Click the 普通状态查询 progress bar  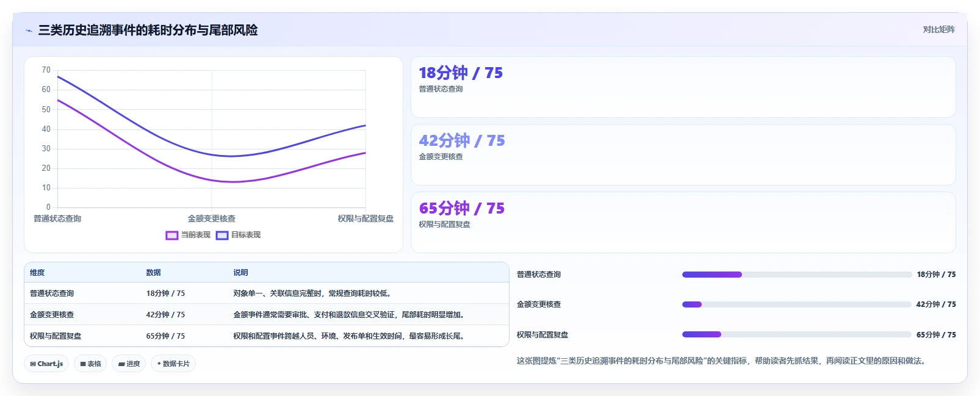point(797,275)
